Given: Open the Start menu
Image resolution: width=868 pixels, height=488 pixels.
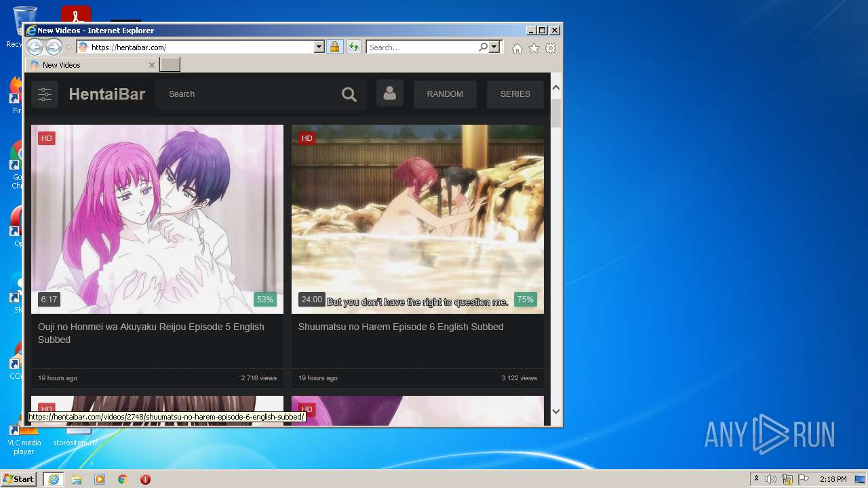Looking at the screenshot, I should click(x=18, y=479).
